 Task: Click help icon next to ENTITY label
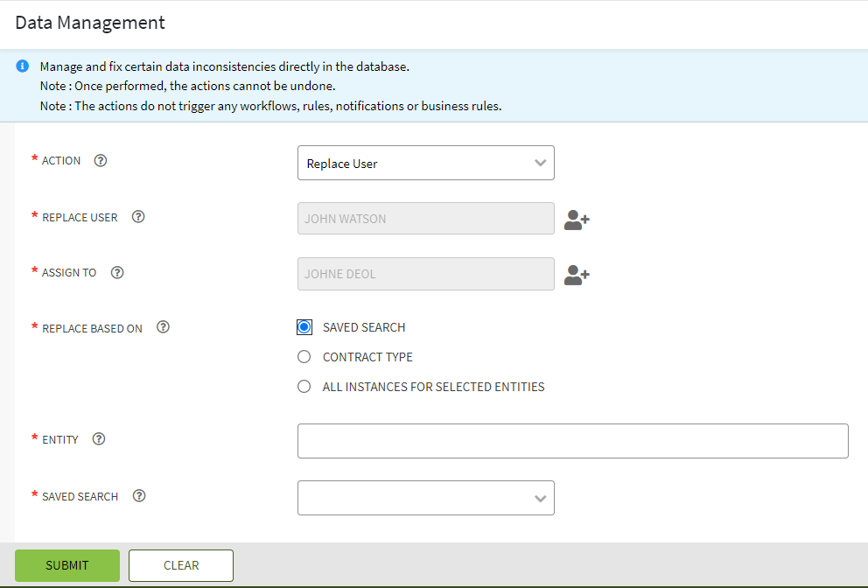tap(99, 439)
